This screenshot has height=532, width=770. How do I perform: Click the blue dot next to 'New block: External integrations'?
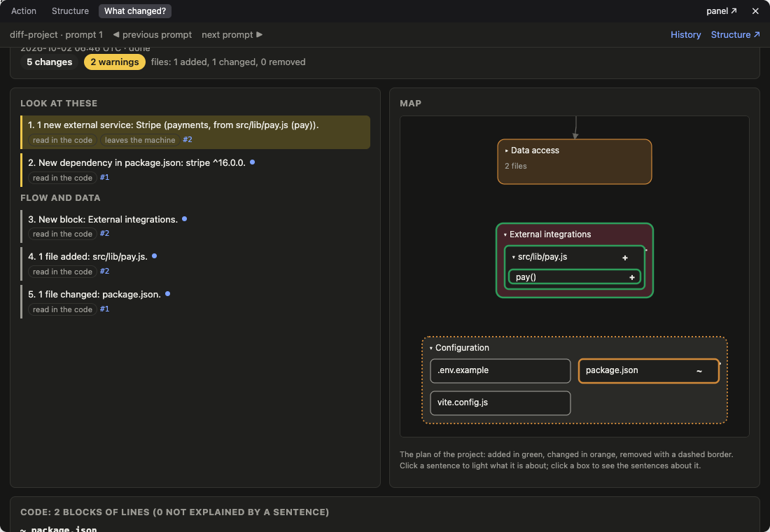pyautogui.click(x=185, y=218)
